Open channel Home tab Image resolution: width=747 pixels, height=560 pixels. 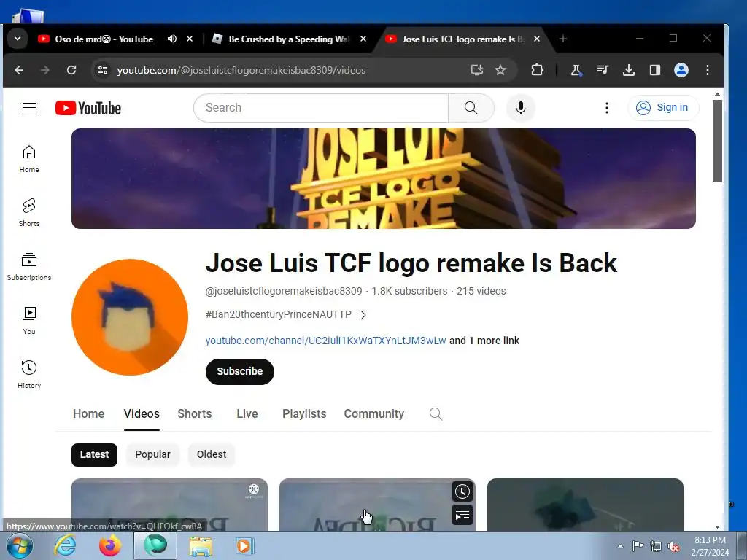pos(88,414)
